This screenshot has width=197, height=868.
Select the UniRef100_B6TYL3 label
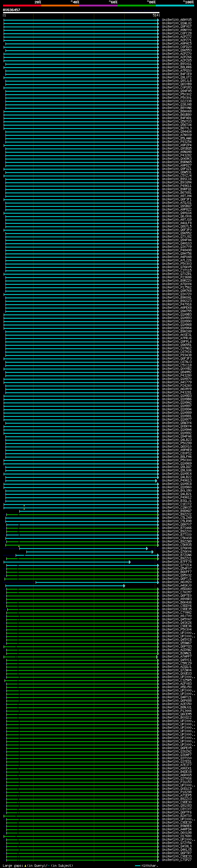click(x=176, y=128)
